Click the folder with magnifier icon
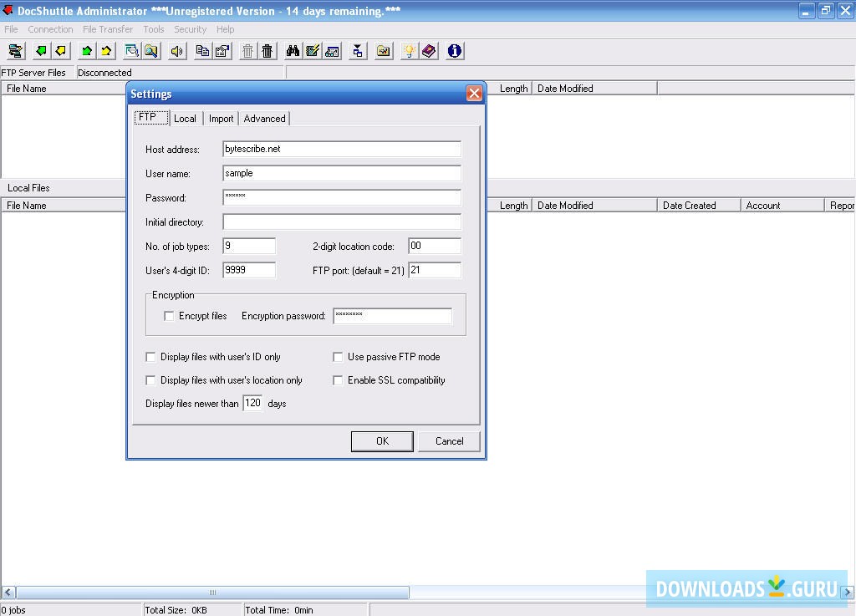856x616 pixels. [152, 51]
